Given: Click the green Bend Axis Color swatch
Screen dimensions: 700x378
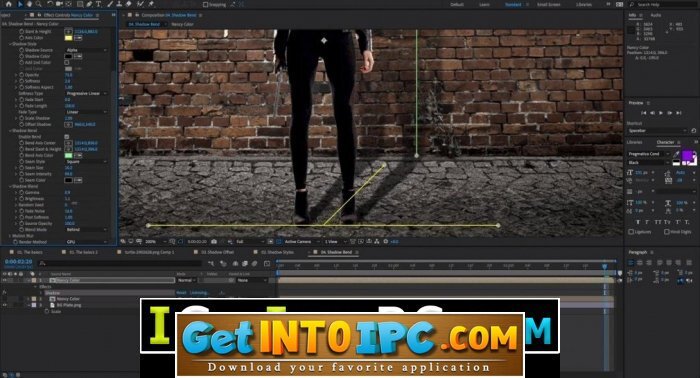Looking at the screenshot, I should 68,155.
